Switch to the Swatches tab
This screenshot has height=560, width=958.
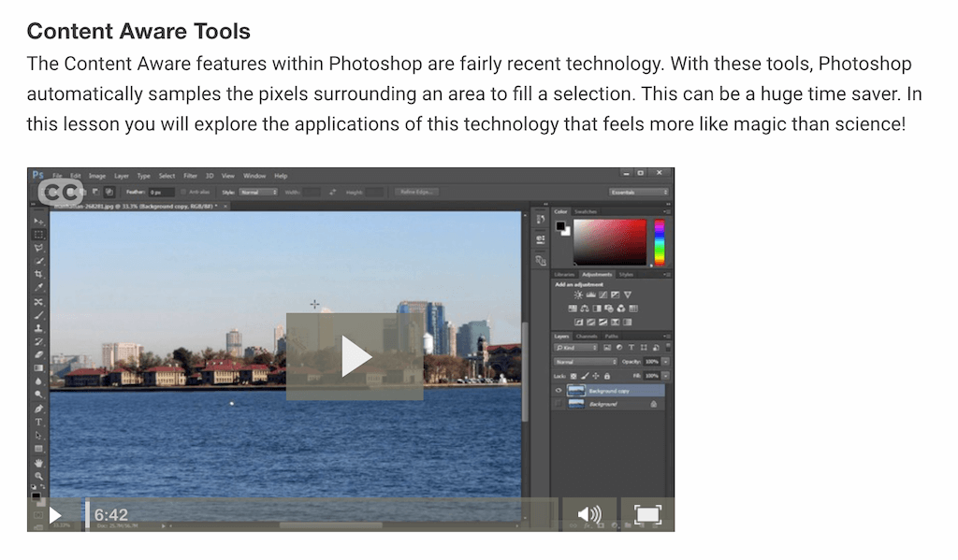tap(586, 211)
